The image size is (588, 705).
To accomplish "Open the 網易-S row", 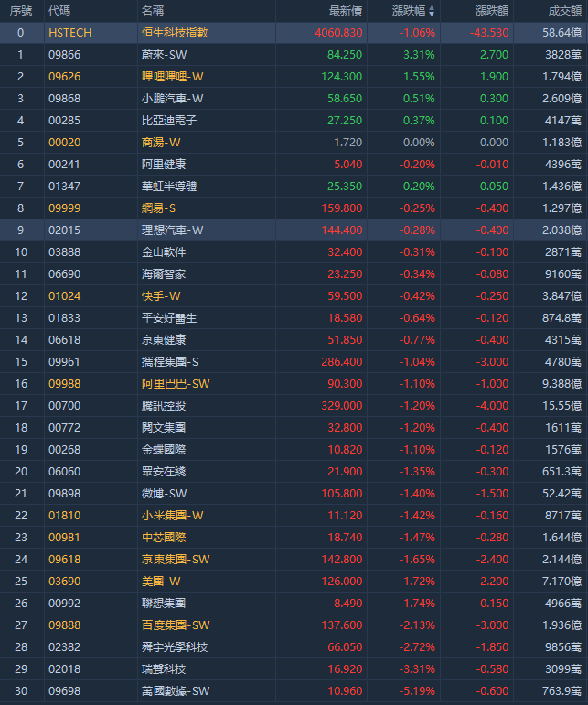I will point(294,208).
